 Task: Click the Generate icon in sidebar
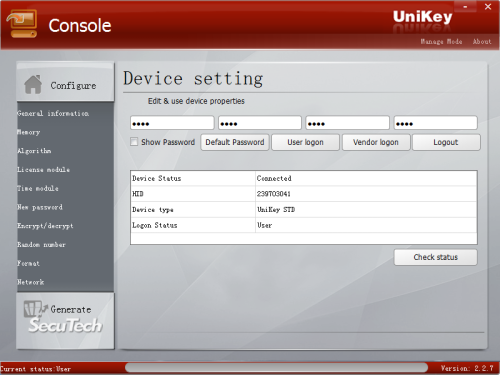(35, 309)
